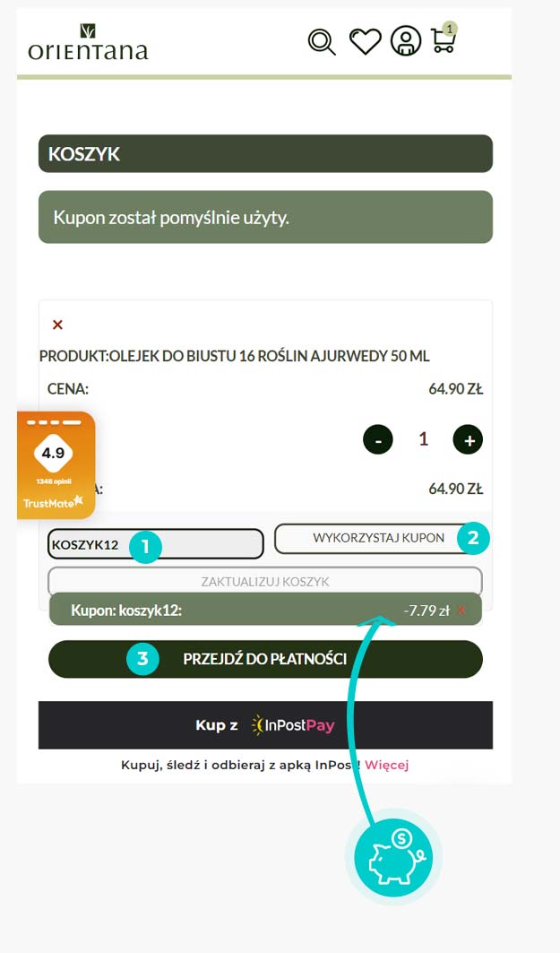Open the user account icon

point(406,41)
